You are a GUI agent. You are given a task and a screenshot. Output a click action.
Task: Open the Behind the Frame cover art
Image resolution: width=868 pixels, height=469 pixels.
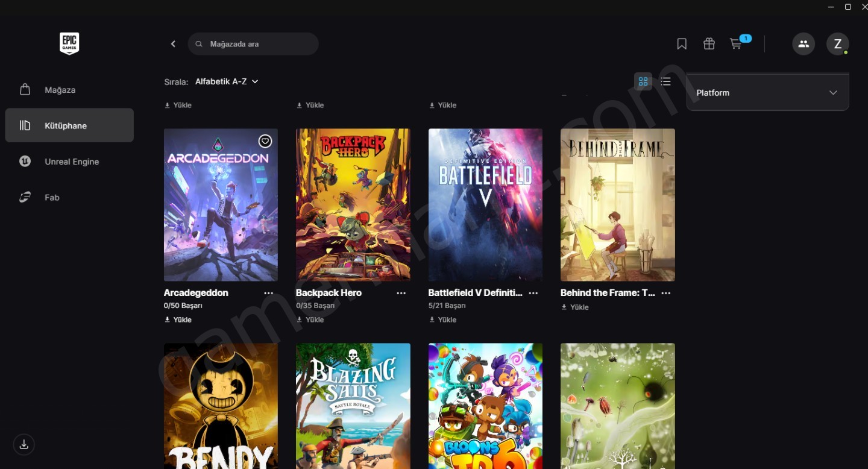(618, 204)
